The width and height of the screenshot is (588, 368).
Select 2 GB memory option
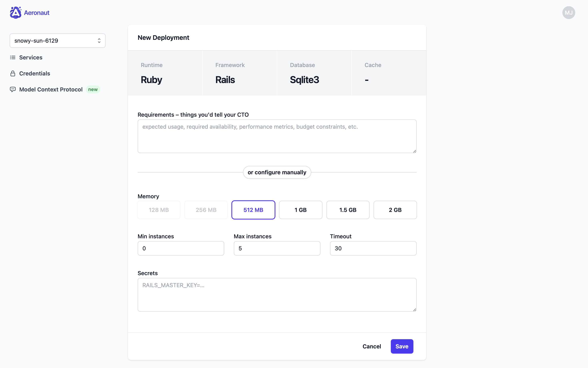pos(395,210)
